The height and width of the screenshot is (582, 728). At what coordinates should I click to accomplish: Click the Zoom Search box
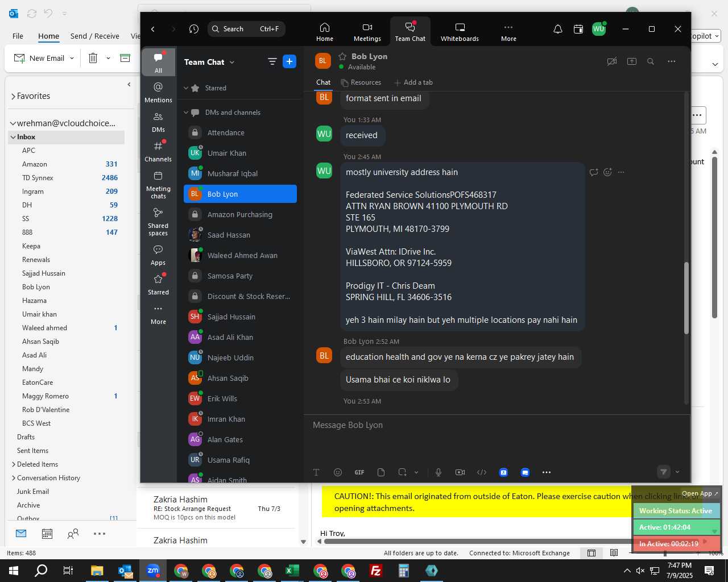[x=246, y=29]
